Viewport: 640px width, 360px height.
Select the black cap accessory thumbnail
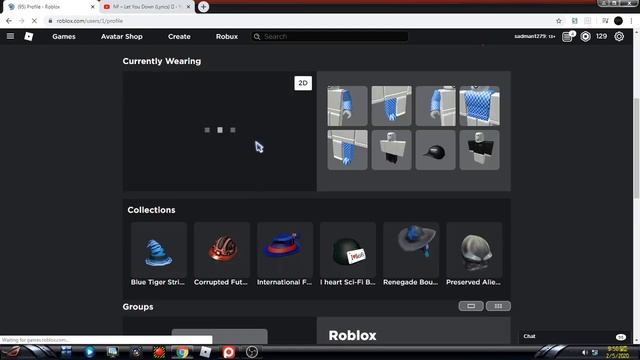point(436,150)
